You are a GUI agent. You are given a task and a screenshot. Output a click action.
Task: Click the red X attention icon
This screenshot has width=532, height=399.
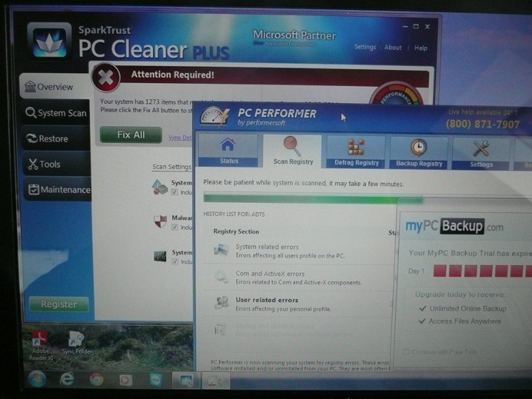105,78
